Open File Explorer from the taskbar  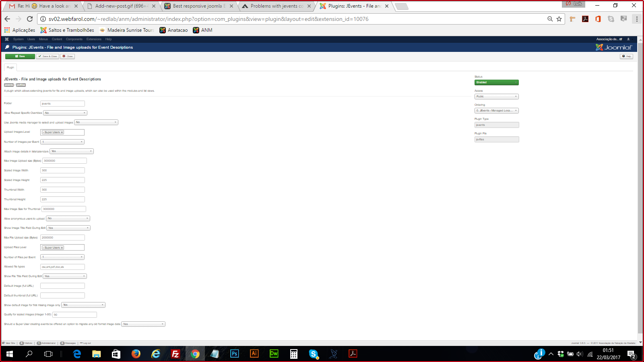click(x=97, y=354)
